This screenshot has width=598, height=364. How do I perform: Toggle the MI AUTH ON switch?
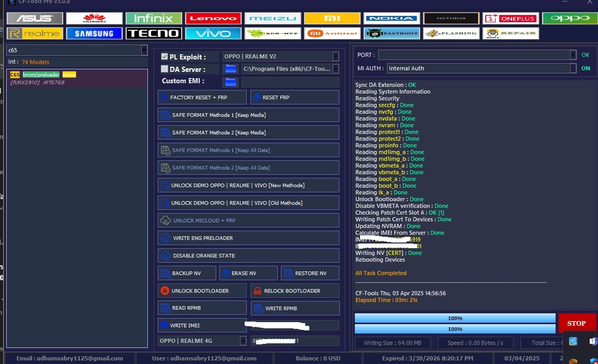click(586, 68)
